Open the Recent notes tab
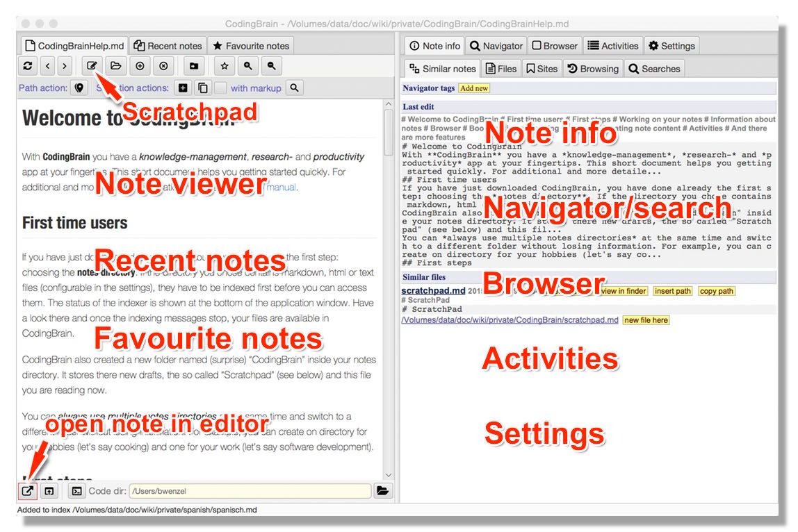798x532 pixels. click(168, 46)
